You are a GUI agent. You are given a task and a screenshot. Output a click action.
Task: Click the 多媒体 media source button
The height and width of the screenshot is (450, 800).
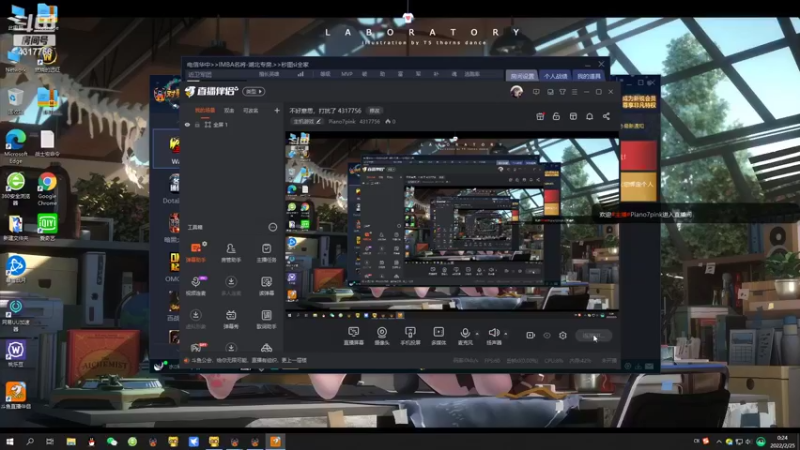(x=438, y=336)
